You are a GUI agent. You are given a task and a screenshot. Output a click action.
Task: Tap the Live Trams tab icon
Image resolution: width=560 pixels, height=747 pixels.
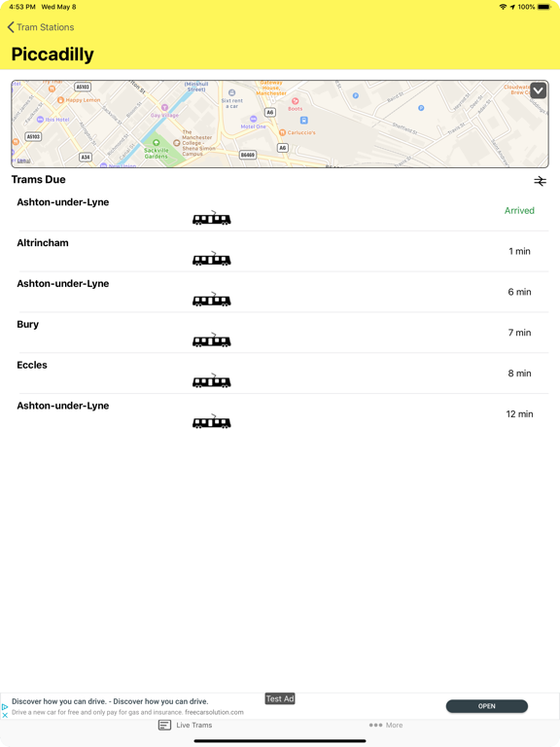pyautogui.click(x=164, y=725)
